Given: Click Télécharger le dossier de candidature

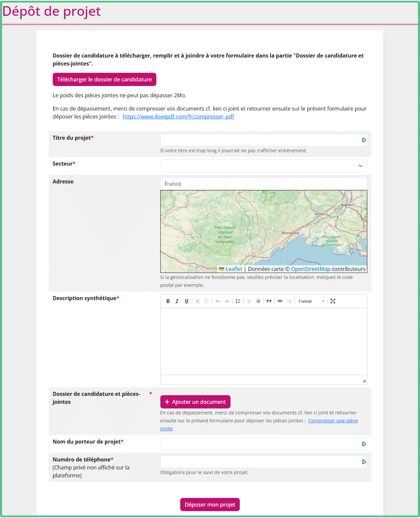Looking at the screenshot, I should (x=104, y=79).
